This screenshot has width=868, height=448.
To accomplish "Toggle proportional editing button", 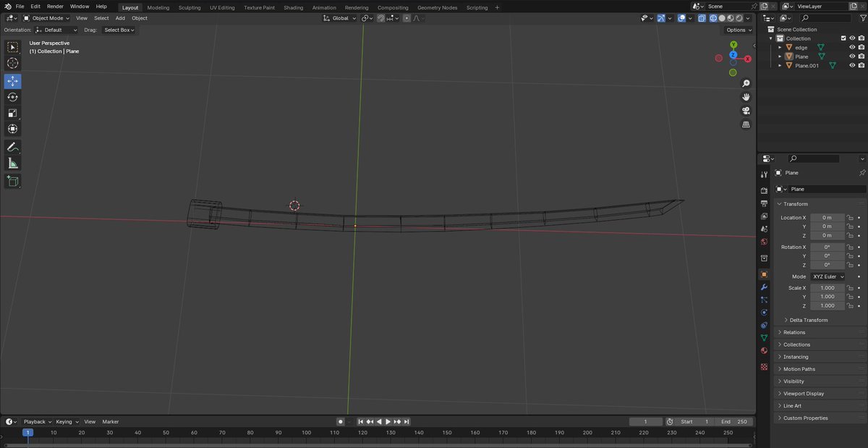I will pos(407,18).
